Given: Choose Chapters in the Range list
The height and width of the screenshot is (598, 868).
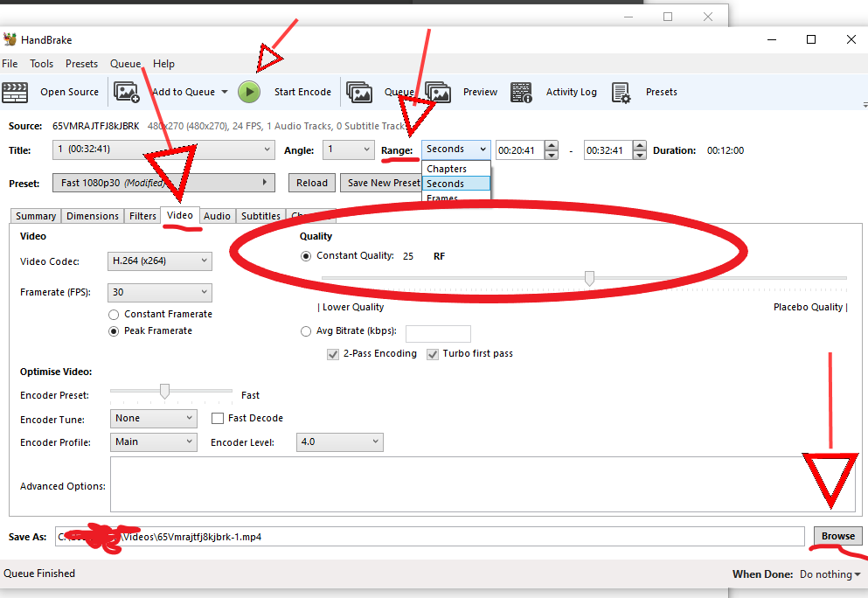Looking at the screenshot, I should pyautogui.click(x=456, y=169).
